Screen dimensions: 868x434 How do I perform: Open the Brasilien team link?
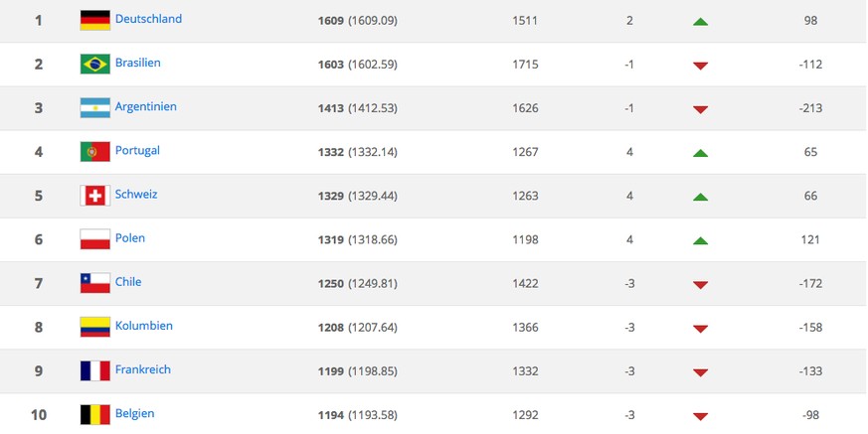(x=137, y=63)
